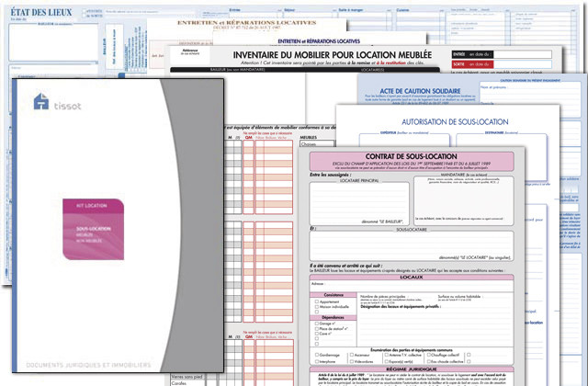588x386 pixels.
Task: Click the État des lieux title
Action: (x=41, y=12)
